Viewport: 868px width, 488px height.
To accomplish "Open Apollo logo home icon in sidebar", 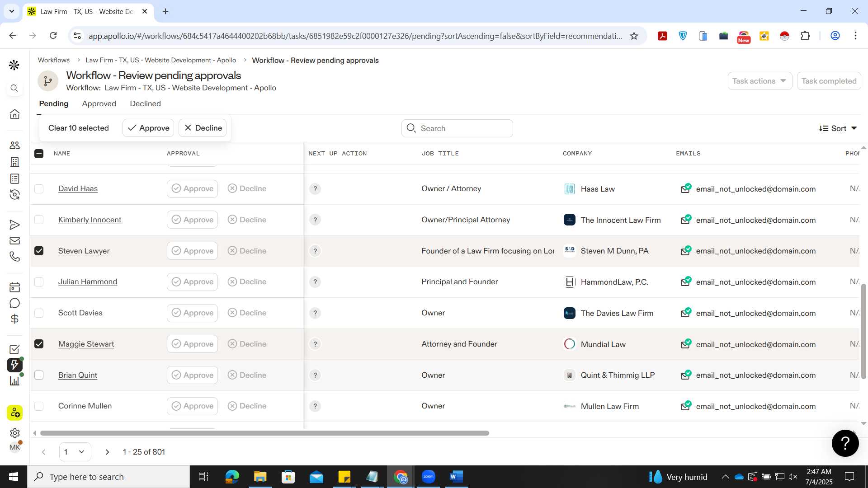I will 14,65.
